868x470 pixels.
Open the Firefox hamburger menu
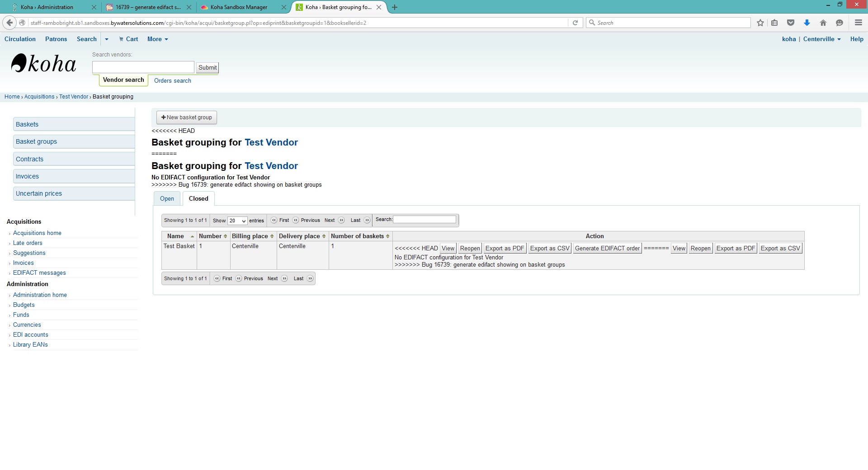[x=858, y=23]
